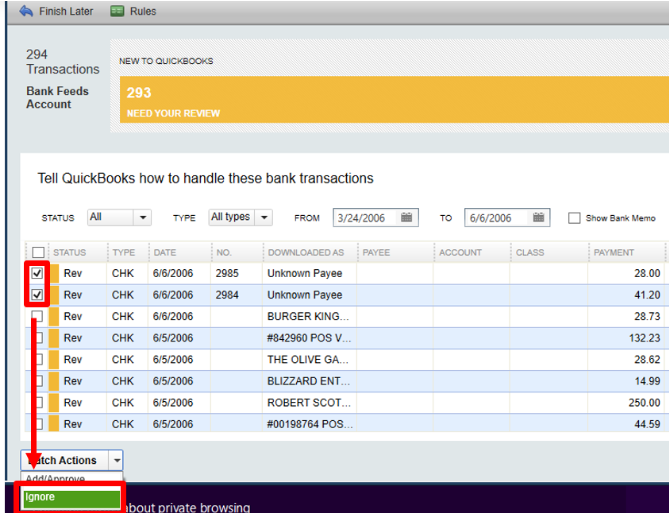Click payment amount 44.59

(647, 424)
